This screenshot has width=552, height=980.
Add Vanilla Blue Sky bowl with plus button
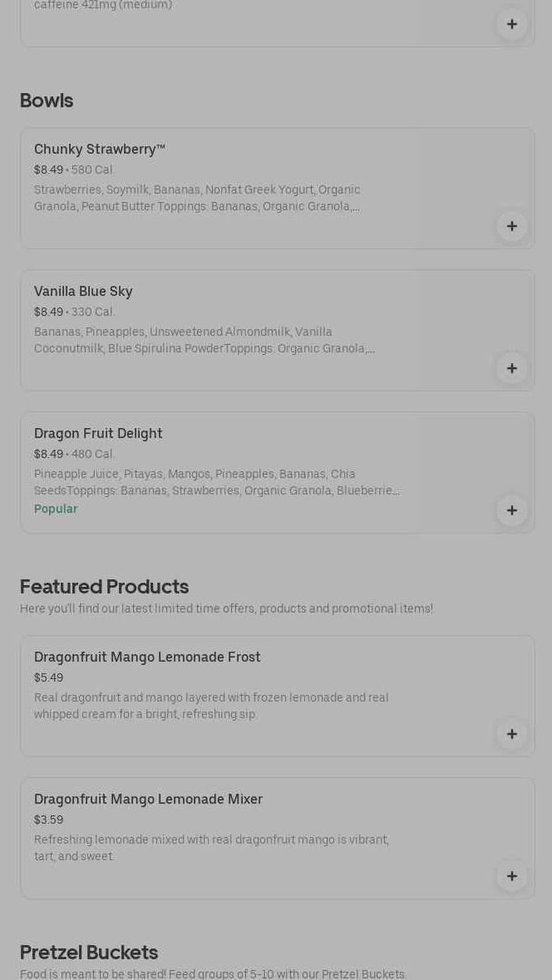point(512,368)
